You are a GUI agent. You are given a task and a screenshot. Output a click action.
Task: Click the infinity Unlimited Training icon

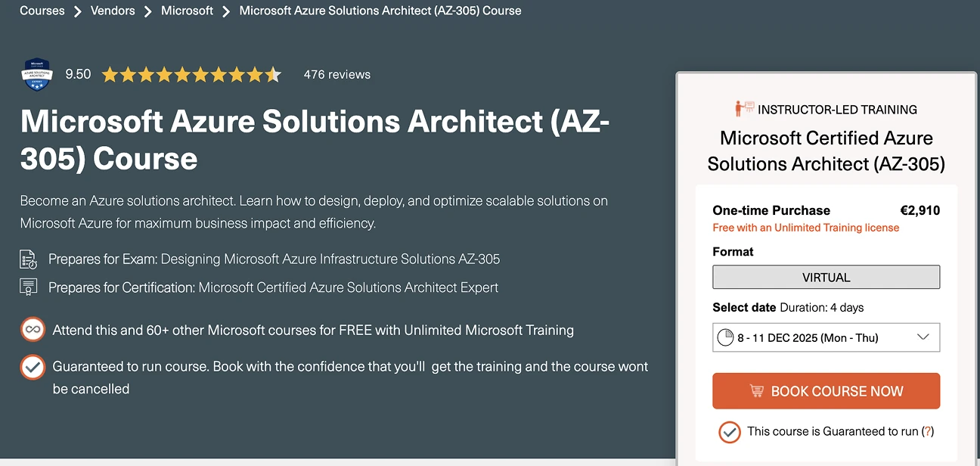coord(32,330)
